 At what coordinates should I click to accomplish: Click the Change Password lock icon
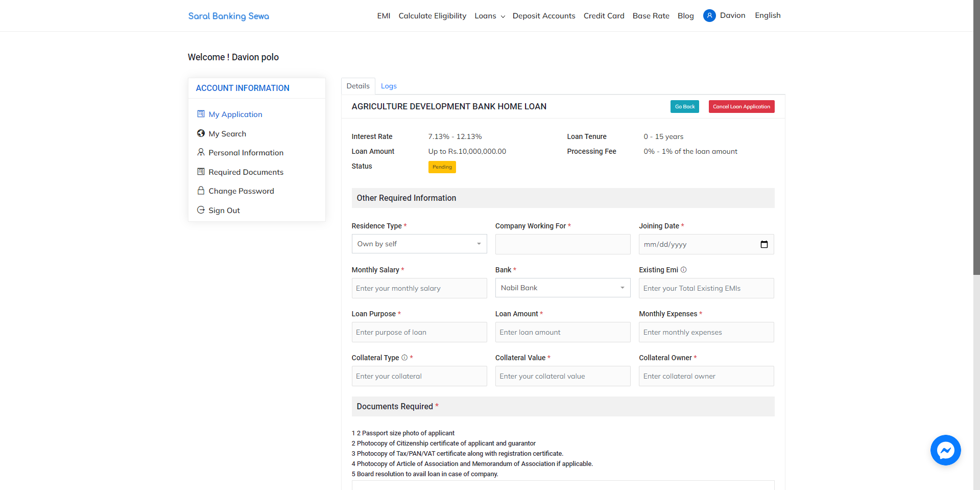click(201, 191)
